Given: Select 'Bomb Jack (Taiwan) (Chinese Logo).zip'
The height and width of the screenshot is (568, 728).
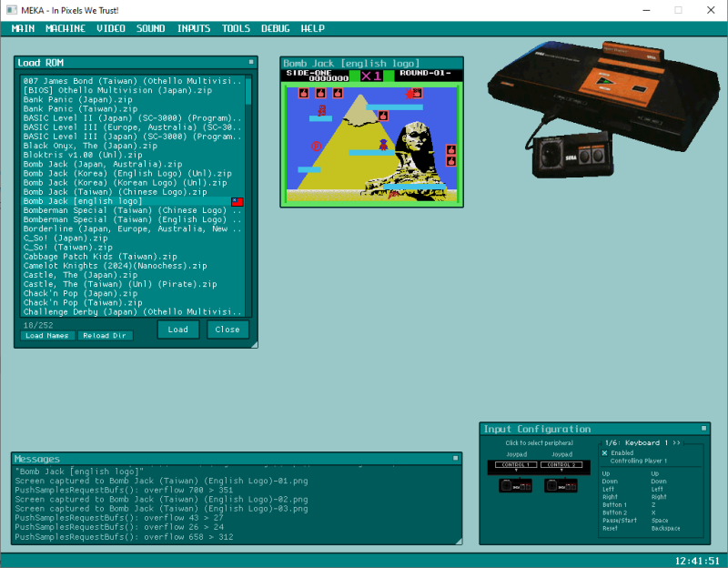Looking at the screenshot, I should coord(133,192).
